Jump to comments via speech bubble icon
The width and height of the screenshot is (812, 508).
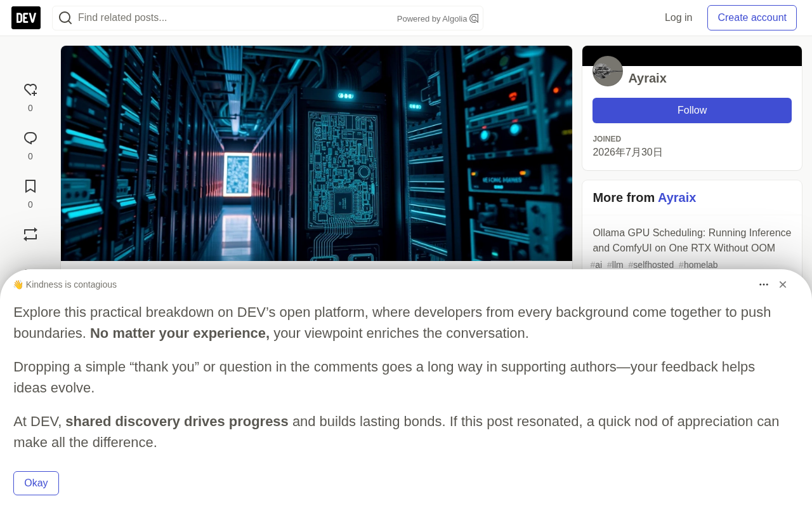coord(30,138)
